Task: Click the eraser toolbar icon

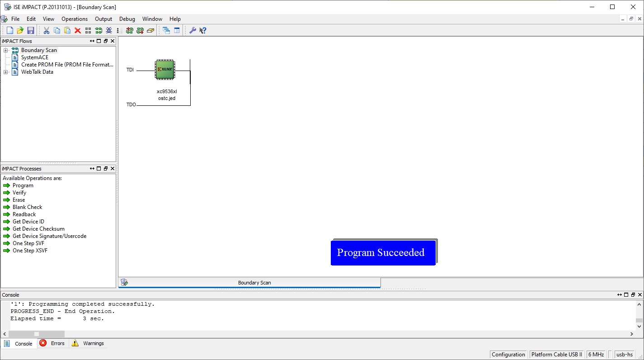Action: tap(150, 30)
